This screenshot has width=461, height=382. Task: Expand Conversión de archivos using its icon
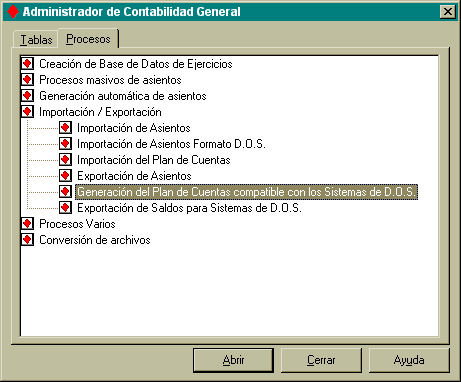click(27, 240)
